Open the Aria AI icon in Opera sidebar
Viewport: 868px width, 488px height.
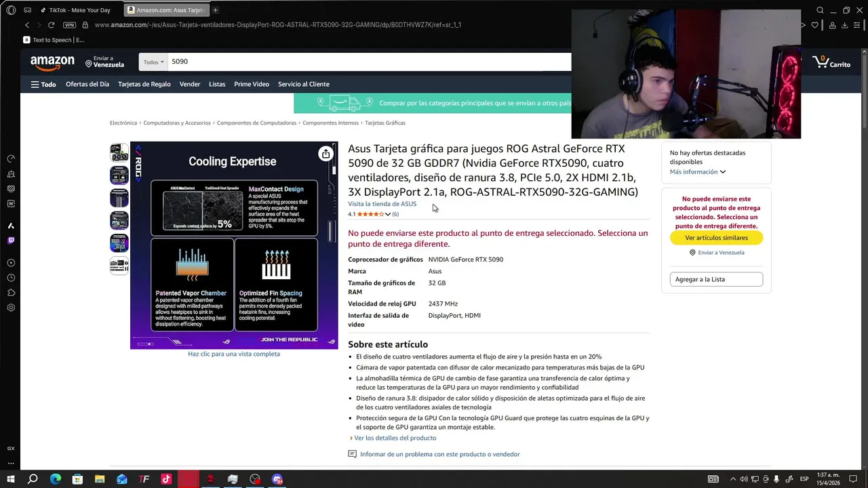coord(11,226)
